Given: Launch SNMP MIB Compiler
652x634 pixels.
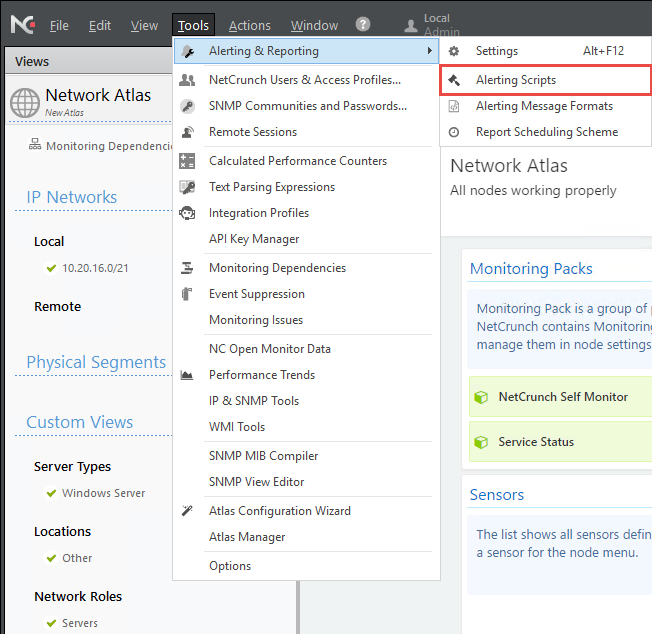Looking at the screenshot, I should [306, 456].
